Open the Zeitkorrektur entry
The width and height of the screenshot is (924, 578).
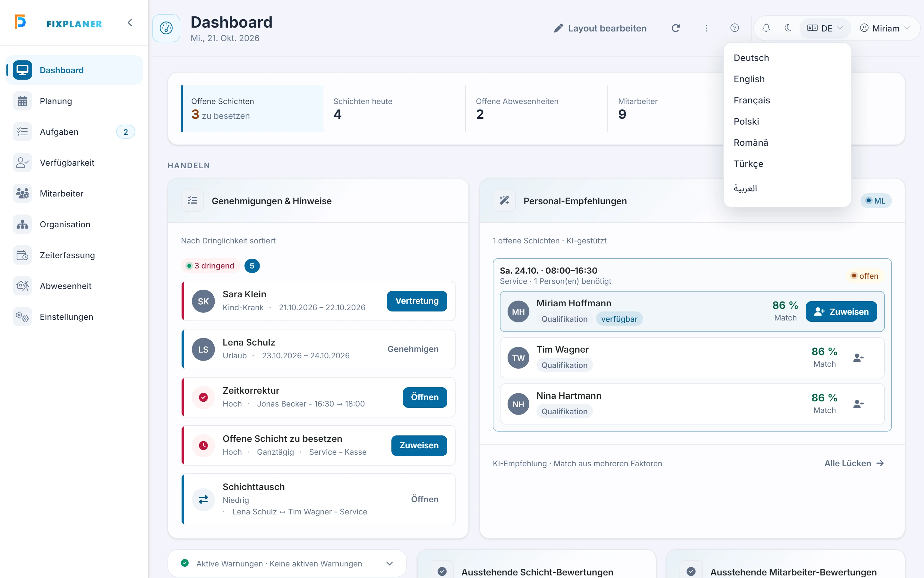(x=424, y=398)
